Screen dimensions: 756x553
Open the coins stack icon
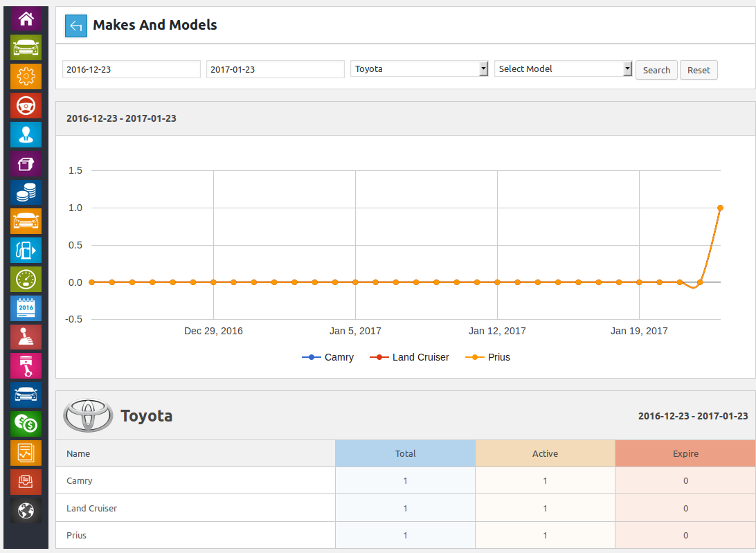tap(26, 192)
